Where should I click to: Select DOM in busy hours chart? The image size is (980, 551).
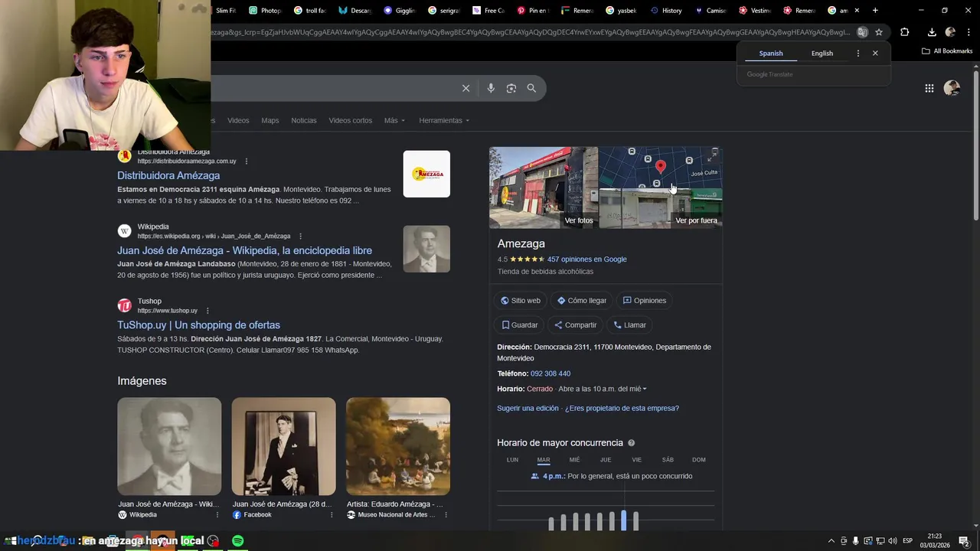[x=699, y=460]
